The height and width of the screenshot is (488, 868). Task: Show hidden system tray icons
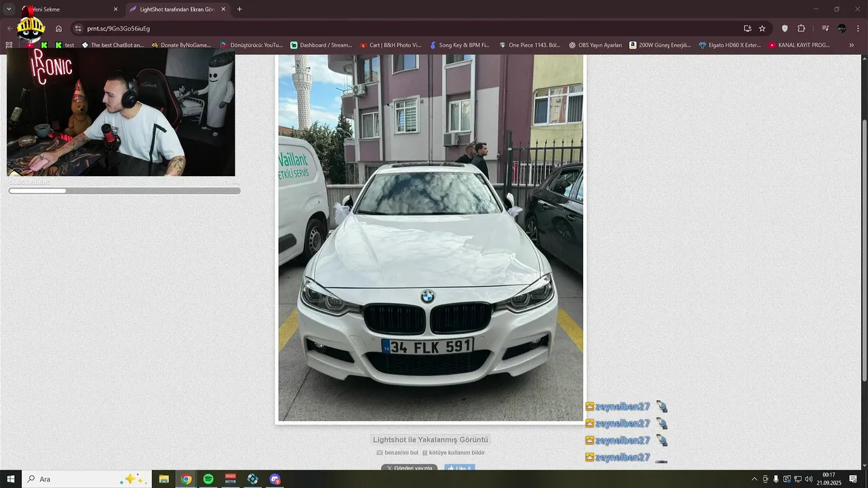[754, 479]
